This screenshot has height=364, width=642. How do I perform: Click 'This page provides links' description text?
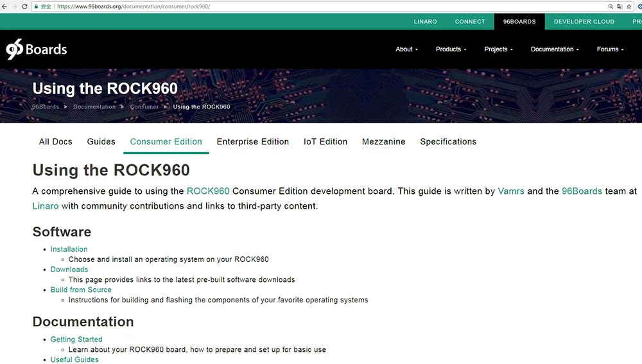point(182,280)
